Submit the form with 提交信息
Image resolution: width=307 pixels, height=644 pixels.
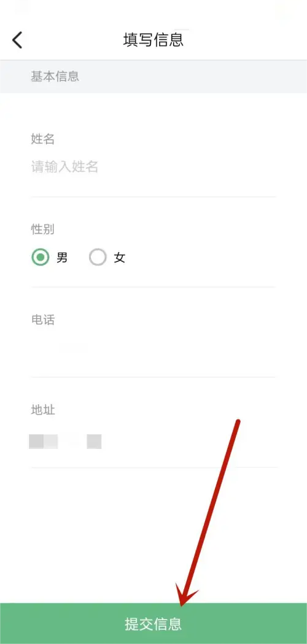pos(153,624)
